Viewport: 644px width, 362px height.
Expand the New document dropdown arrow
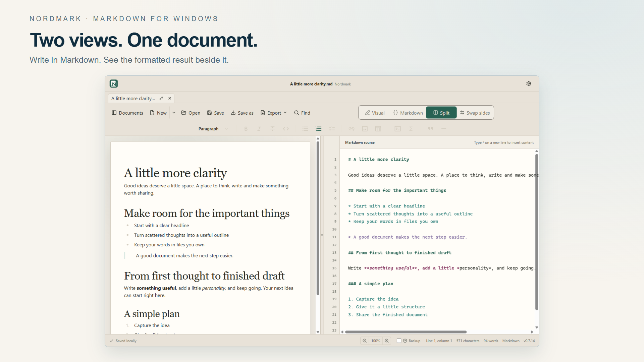pyautogui.click(x=174, y=113)
